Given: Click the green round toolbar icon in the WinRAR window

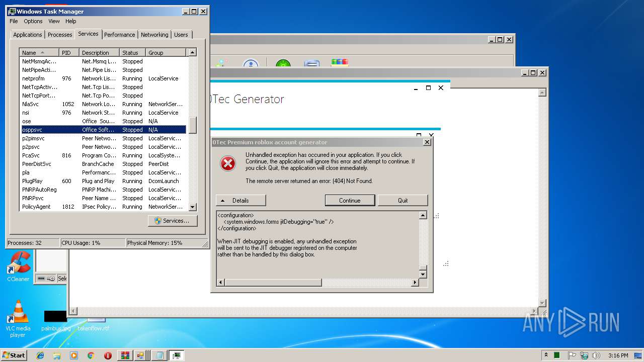Looking at the screenshot, I should click(283, 64).
